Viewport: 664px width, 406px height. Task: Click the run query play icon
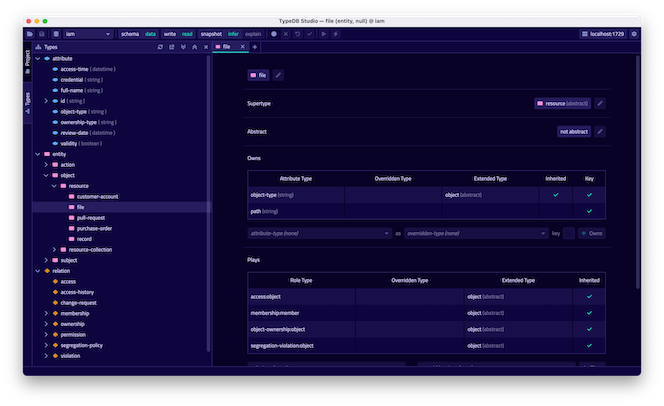coord(324,34)
